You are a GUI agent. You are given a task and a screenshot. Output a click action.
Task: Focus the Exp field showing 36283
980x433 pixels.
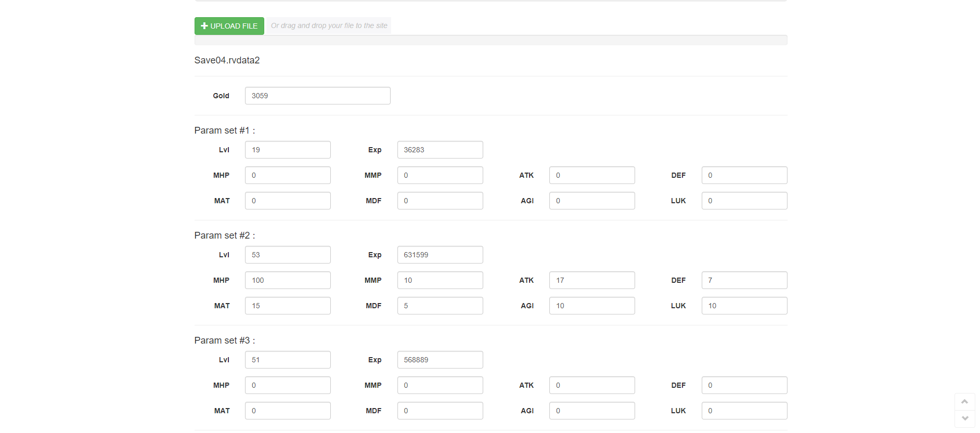coord(440,150)
